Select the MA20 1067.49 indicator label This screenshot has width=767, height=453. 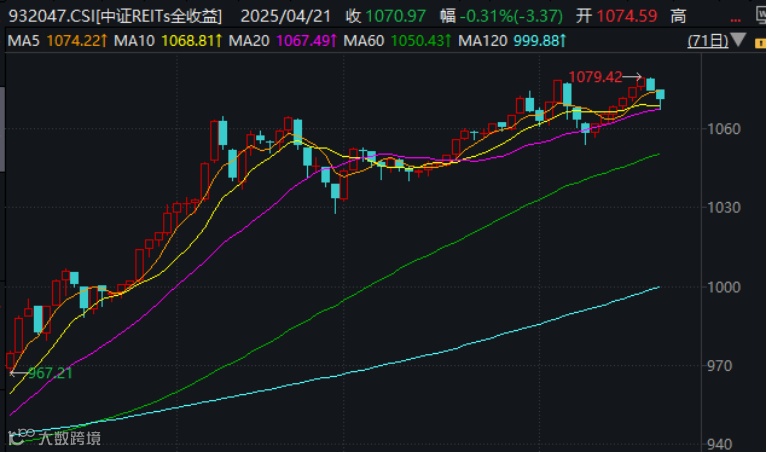pyautogui.click(x=282, y=41)
